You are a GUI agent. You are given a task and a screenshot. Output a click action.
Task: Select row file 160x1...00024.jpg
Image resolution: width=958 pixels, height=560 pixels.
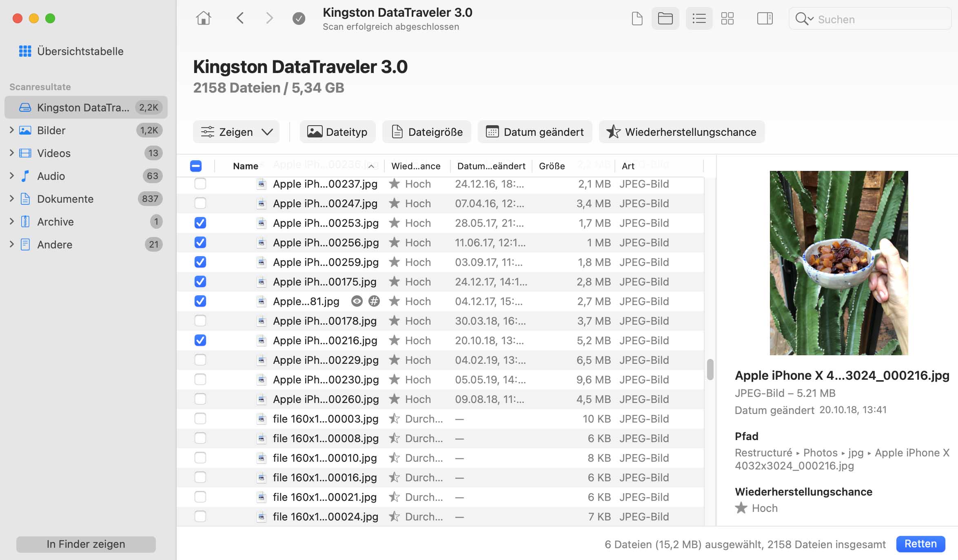(440, 516)
